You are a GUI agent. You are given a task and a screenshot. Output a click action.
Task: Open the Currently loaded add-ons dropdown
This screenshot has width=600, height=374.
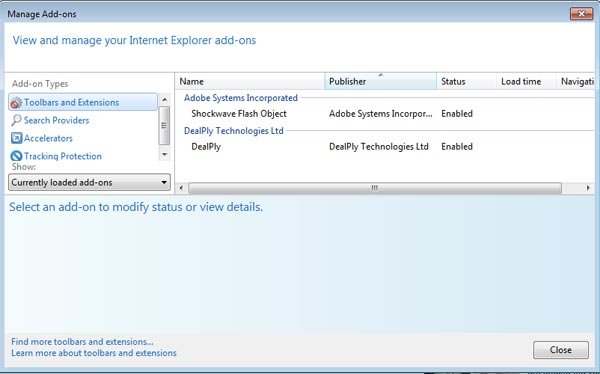pos(90,182)
